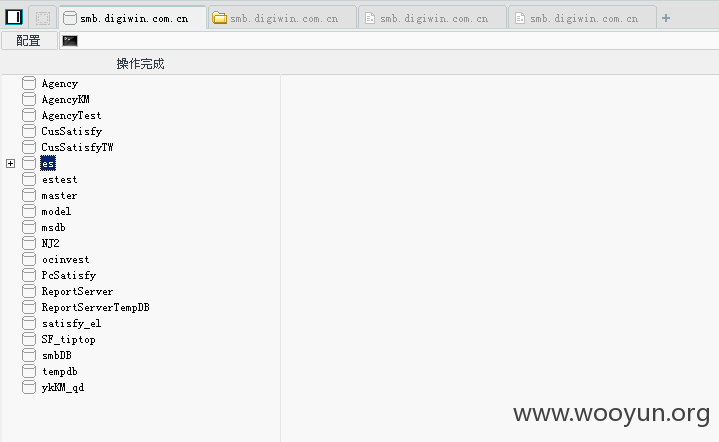This screenshot has width=719, height=442.
Task: Select the highlighted es label
Action: pyautogui.click(x=48, y=163)
